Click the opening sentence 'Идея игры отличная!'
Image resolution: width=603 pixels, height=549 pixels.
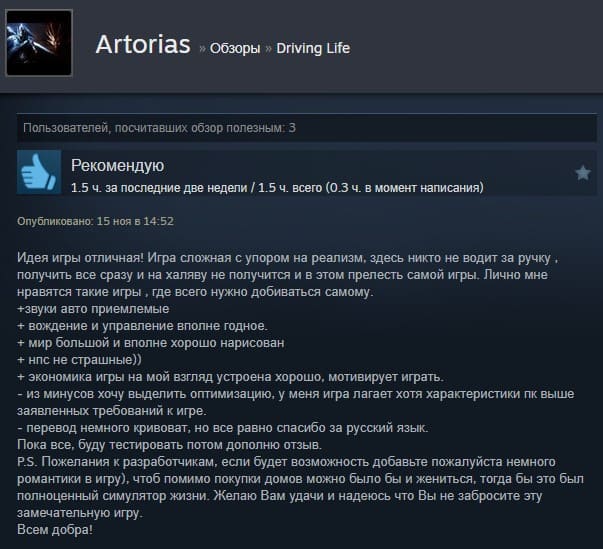tap(80, 258)
